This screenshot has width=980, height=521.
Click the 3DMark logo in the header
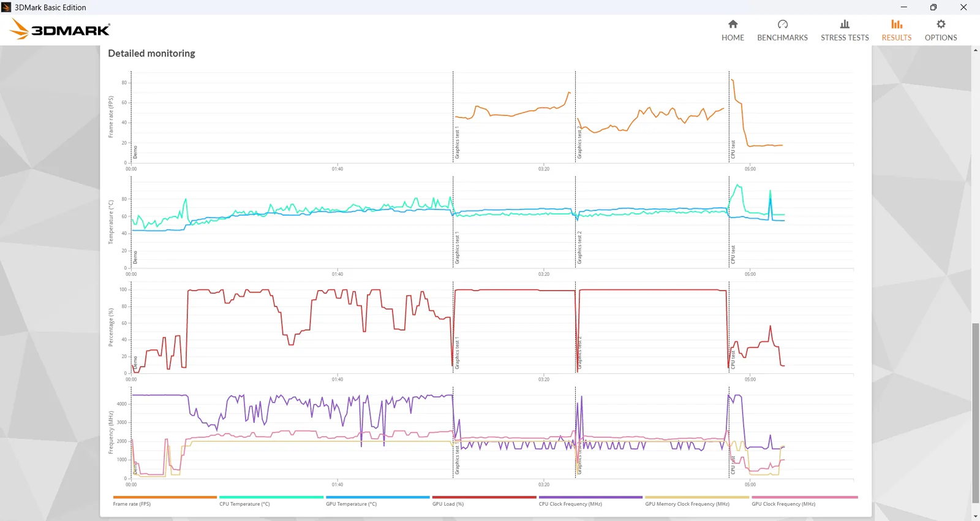tap(60, 29)
